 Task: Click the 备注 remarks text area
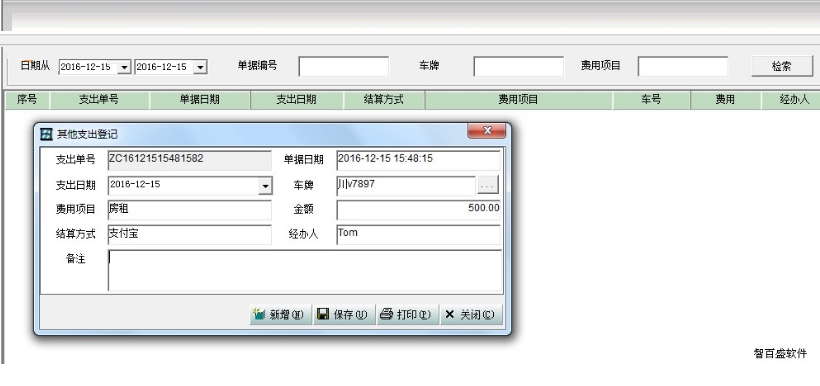pyautogui.click(x=305, y=270)
